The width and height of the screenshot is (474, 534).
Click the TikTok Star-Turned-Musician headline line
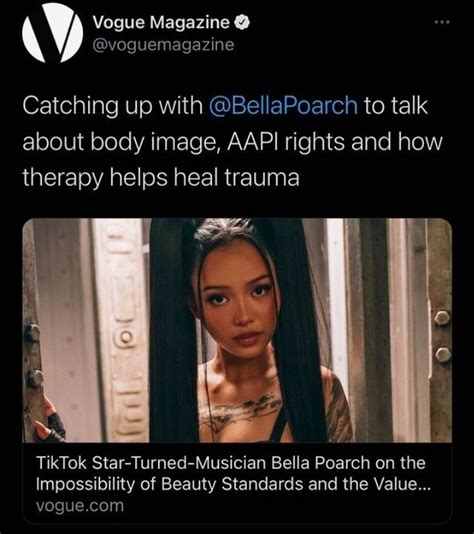(x=231, y=463)
